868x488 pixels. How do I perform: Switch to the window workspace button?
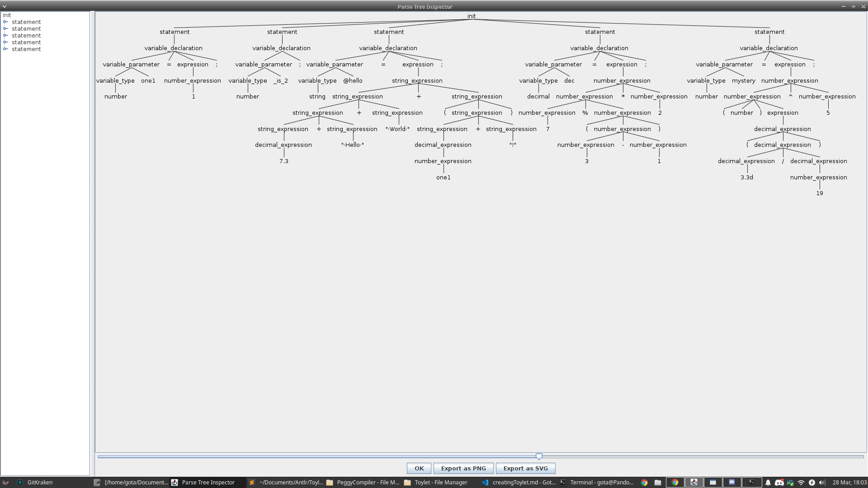[712, 482]
